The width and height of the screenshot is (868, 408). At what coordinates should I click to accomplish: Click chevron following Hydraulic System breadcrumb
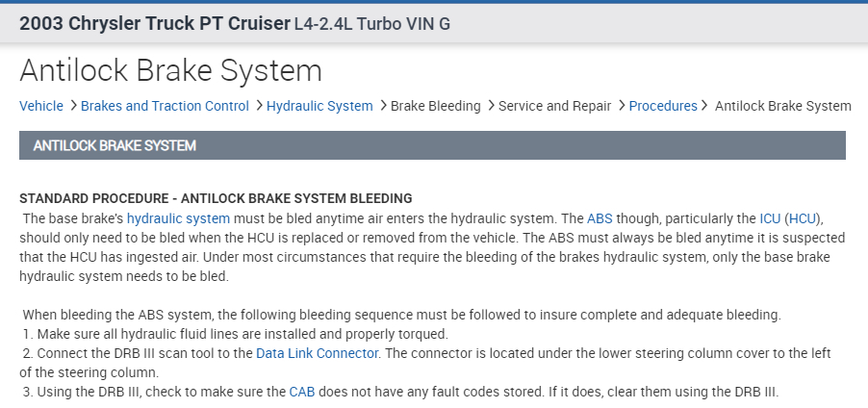(x=382, y=106)
